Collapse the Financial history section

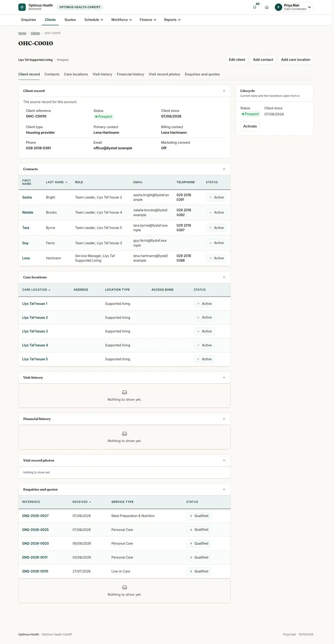tap(224, 419)
